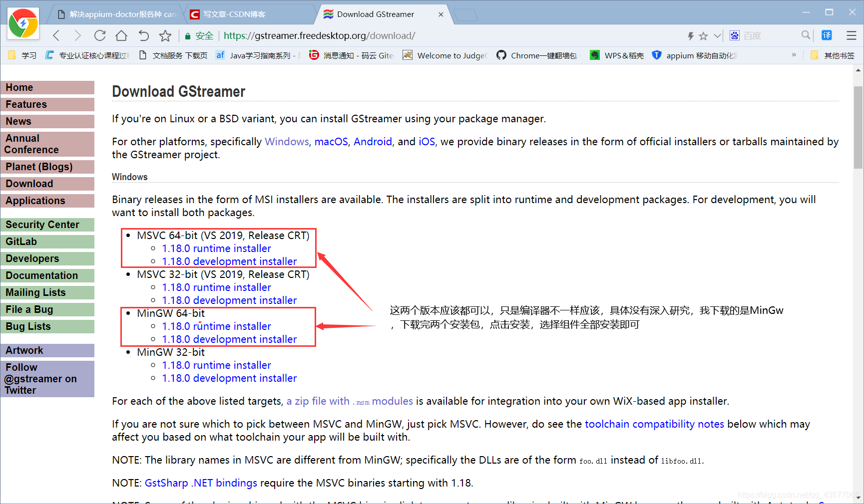Click the lightning speed-mode icon
The height and width of the screenshot is (504, 864).
tap(691, 36)
